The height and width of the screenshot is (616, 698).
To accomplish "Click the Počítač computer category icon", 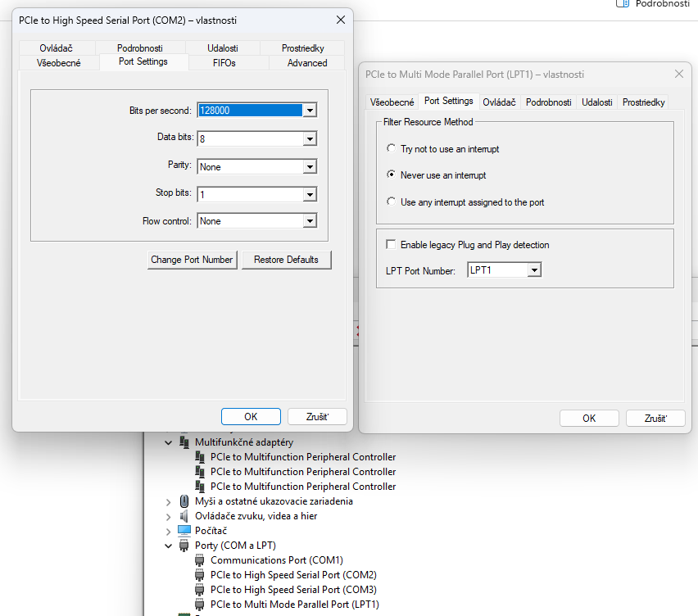I will coord(184,531).
